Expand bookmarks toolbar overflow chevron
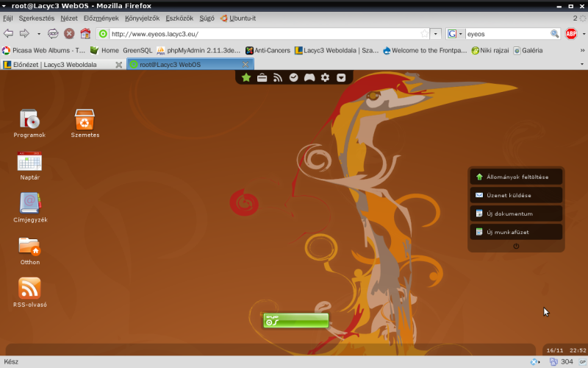The height and width of the screenshot is (368, 588). [x=582, y=50]
